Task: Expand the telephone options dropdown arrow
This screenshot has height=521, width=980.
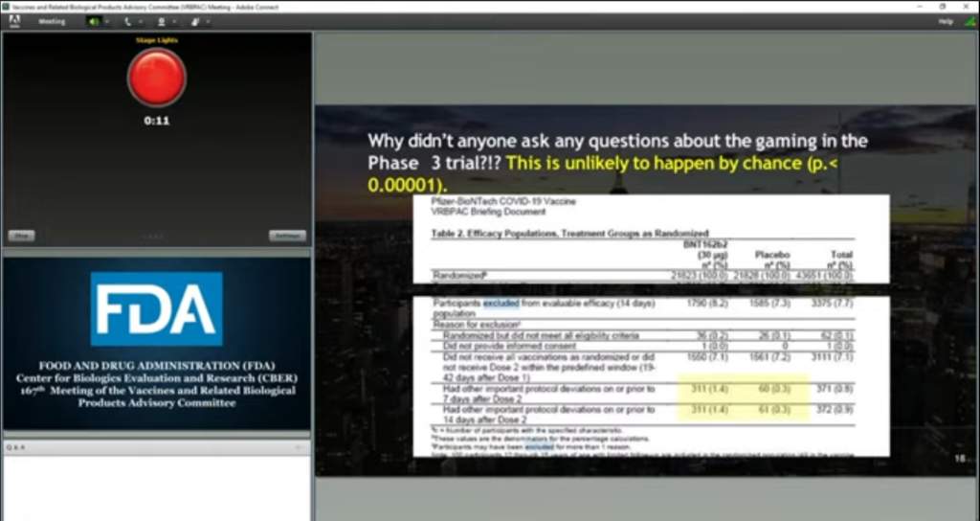Action: [139, 21]
